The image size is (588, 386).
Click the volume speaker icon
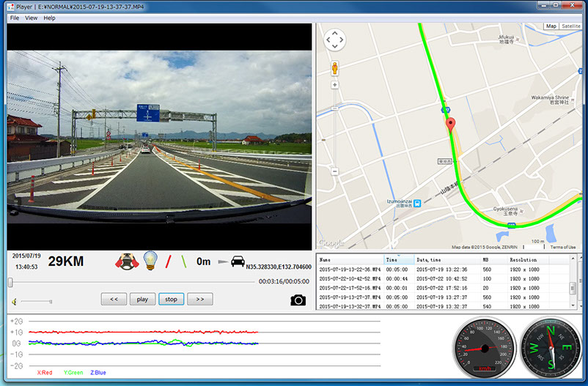click(14, 302)
